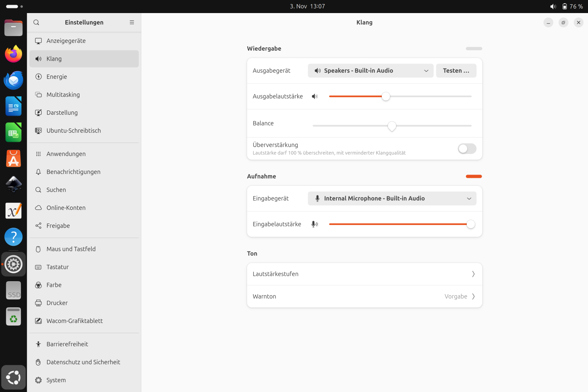Viewport: 588px width, 392px height.
Task: Open the App Center dock icon
Action: 13,159
